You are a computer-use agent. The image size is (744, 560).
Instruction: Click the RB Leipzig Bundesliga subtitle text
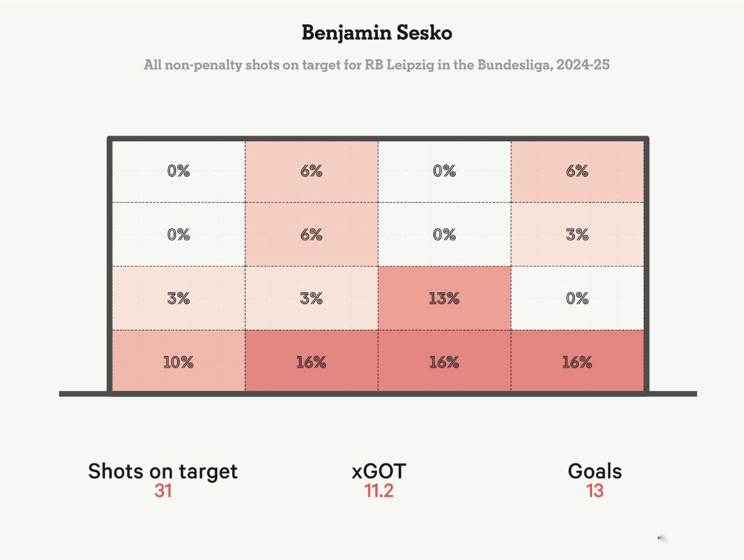point(376,65)
